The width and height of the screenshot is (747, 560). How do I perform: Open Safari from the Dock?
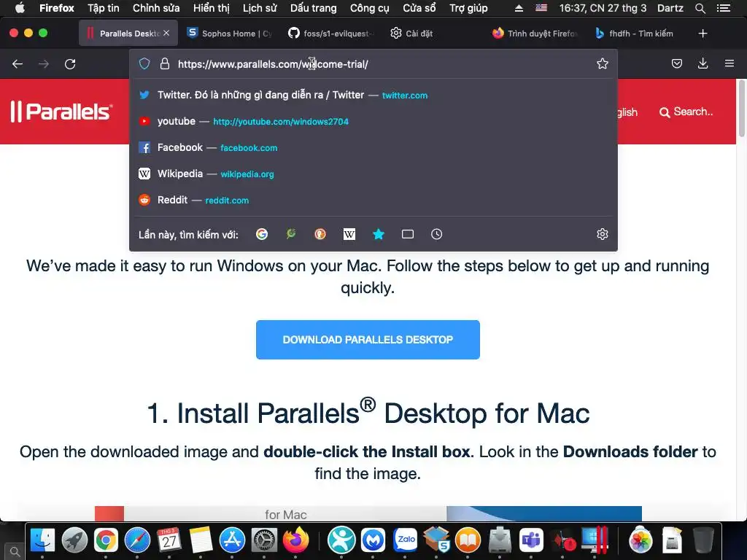click(x=138, y=540)
